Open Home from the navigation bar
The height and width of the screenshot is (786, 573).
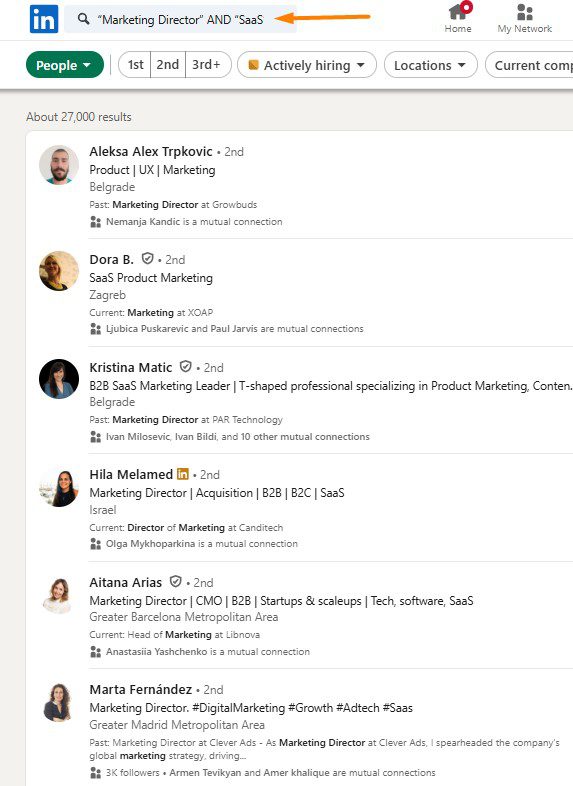(458, 19)
